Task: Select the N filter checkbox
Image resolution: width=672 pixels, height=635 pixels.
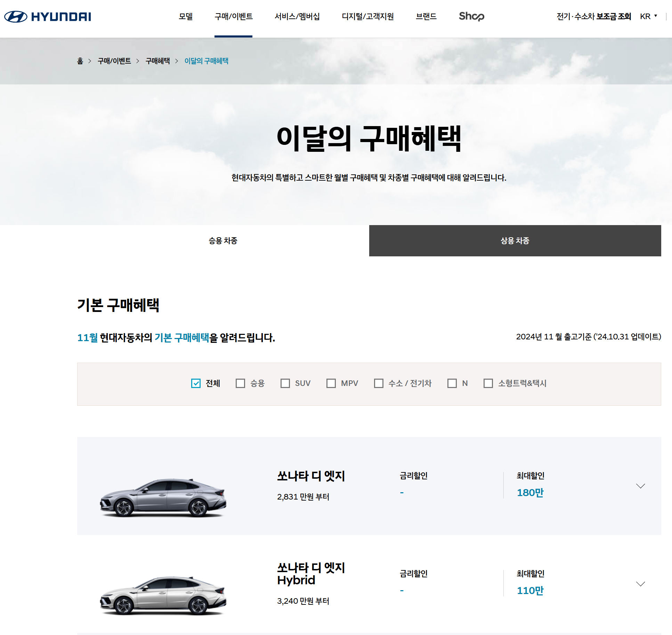Action: 452,383
